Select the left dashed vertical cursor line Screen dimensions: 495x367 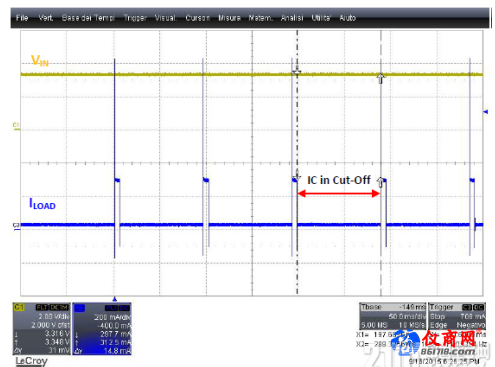click(297, 163)
